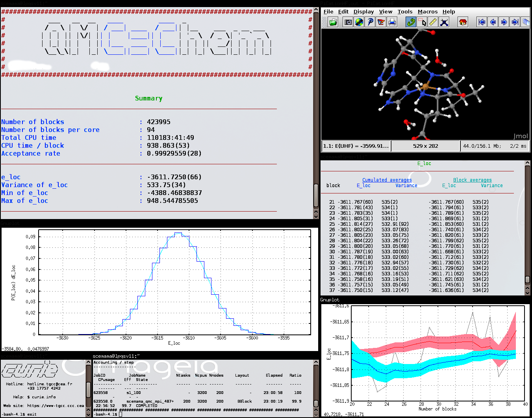Image resolution: width=532 pixels, height=418 pixels.
Task: Click the Jmol script editor icon
Action: (x=381, y=22)
